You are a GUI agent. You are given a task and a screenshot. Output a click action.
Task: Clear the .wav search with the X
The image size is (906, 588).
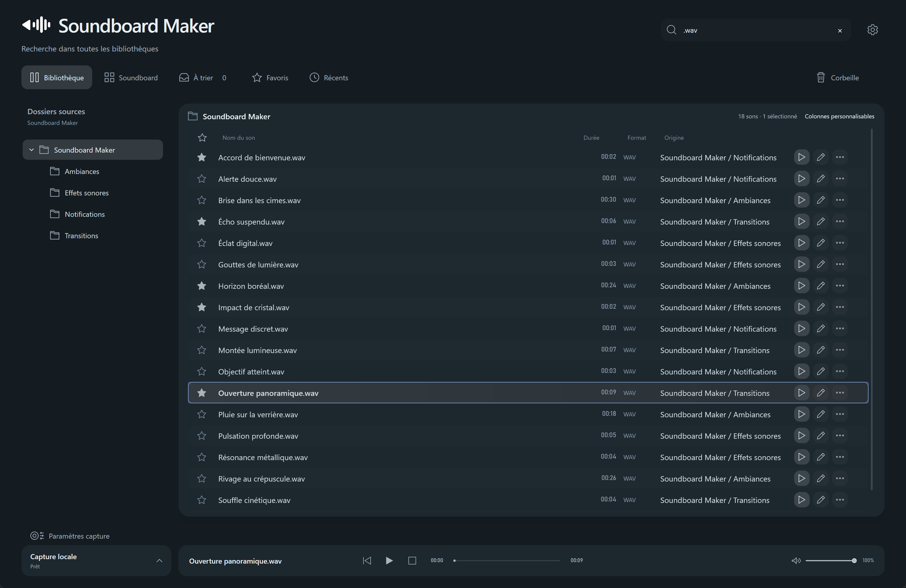coord(840,30)
